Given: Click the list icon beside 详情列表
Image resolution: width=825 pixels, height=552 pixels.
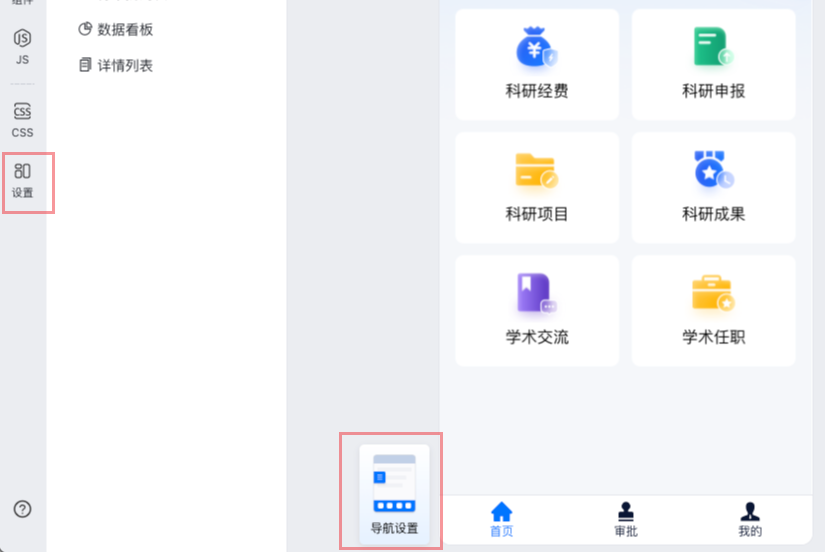Looking at the screenshot, I should click(85, 66).
